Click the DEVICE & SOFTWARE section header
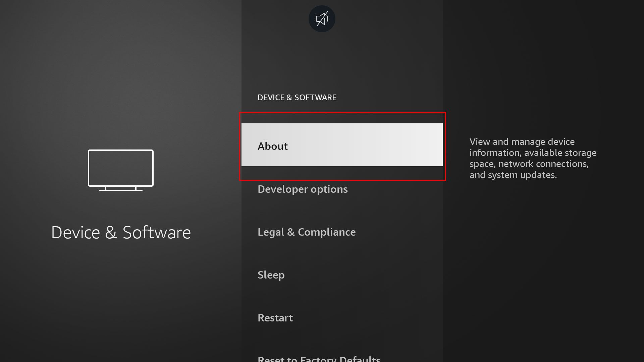Viewport: 644px width, 362px height. coord(297,97)
